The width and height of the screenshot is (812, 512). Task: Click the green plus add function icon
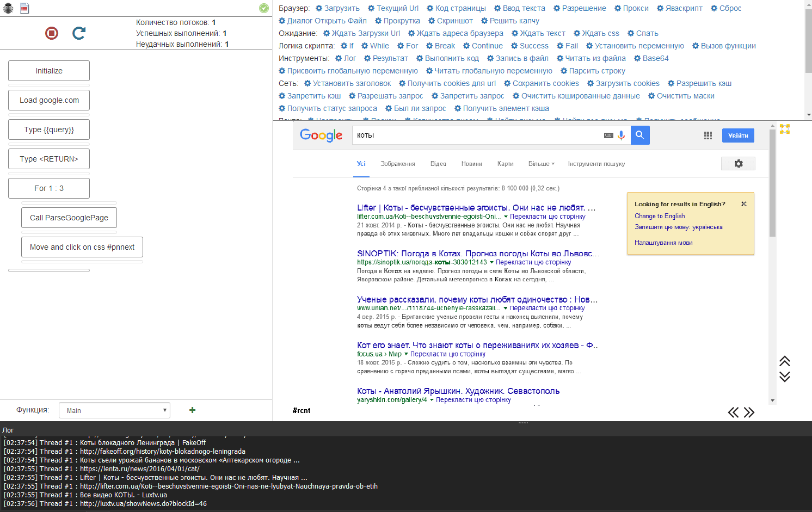pos(192,410)
